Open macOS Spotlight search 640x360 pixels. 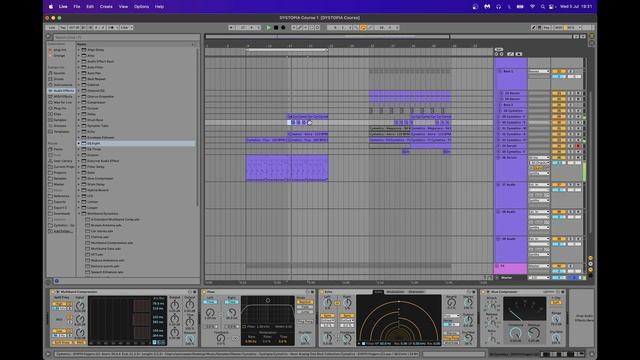(542, 7)
